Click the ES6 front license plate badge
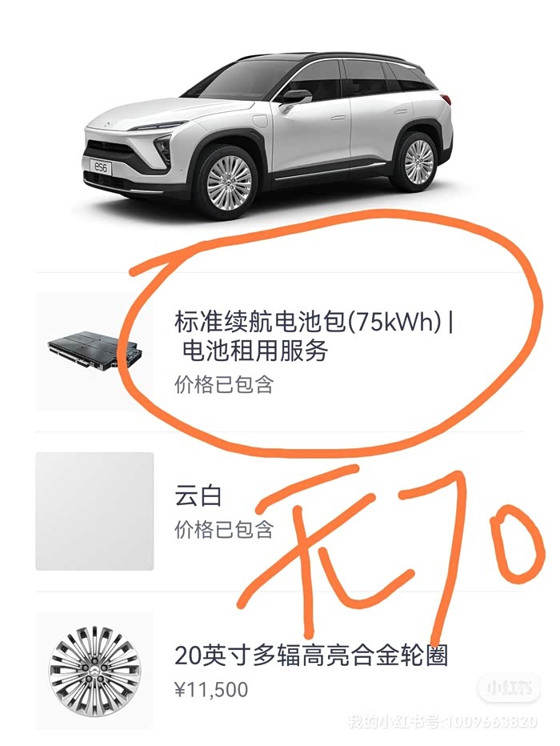 tap(101, 167)
